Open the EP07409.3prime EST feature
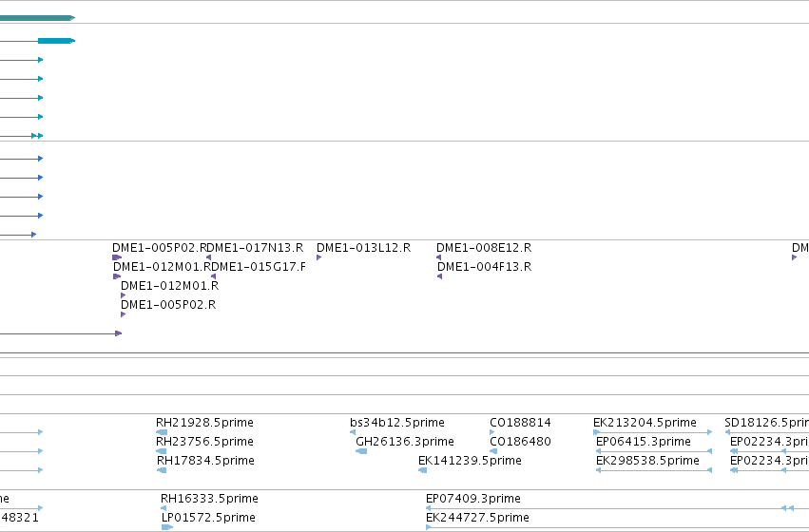Viewport: 809px width, 532px height. pos(473,499)
